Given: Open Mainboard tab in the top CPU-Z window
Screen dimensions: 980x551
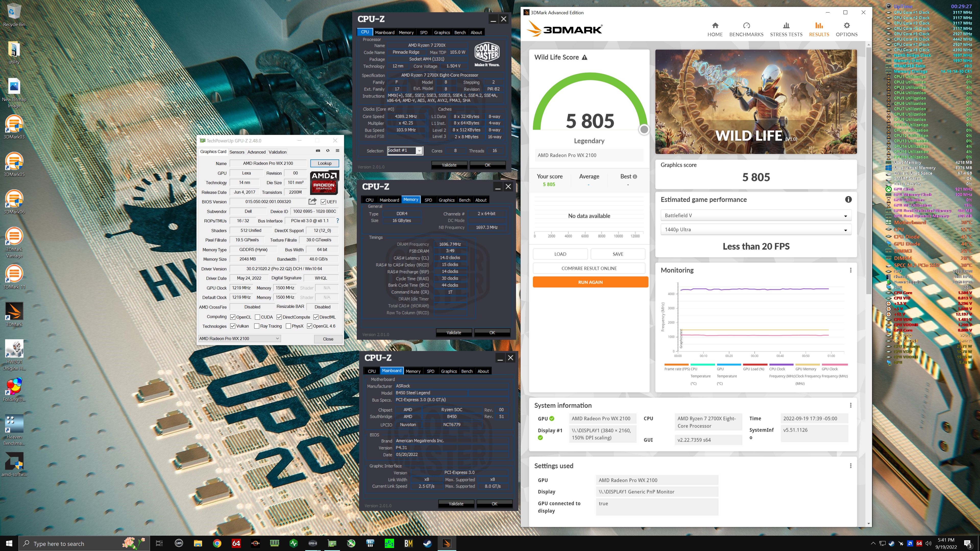Looking at the screenshot, I should point(385,32).
